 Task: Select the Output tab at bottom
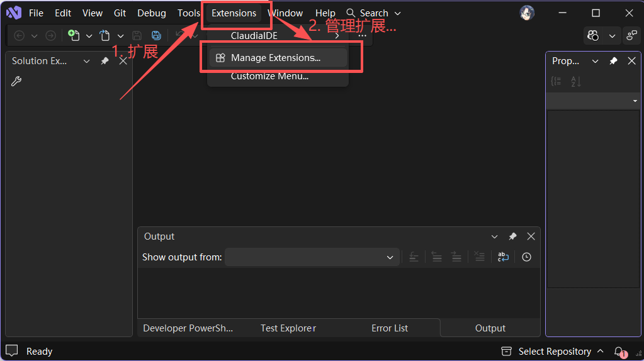coord(490,328)
